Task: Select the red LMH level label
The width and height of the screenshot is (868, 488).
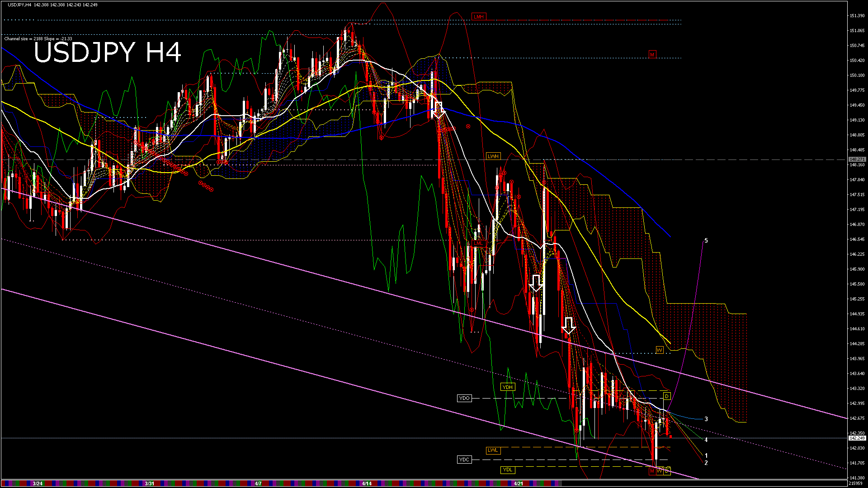Action: 478,17
